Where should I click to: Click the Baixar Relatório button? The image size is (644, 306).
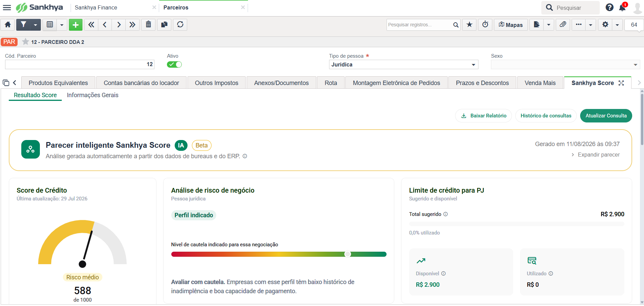[x=484, y=116]
